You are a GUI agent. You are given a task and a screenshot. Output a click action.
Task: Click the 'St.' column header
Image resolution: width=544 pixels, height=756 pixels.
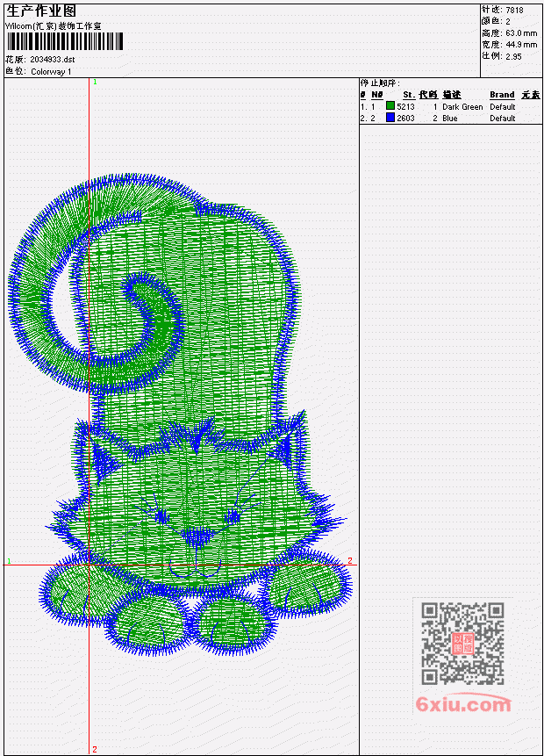click(409, 95)
